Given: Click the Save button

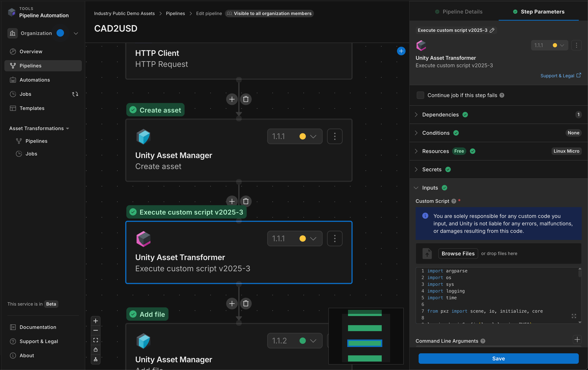Looking at the screenshot, I should (x=498, y=358).
